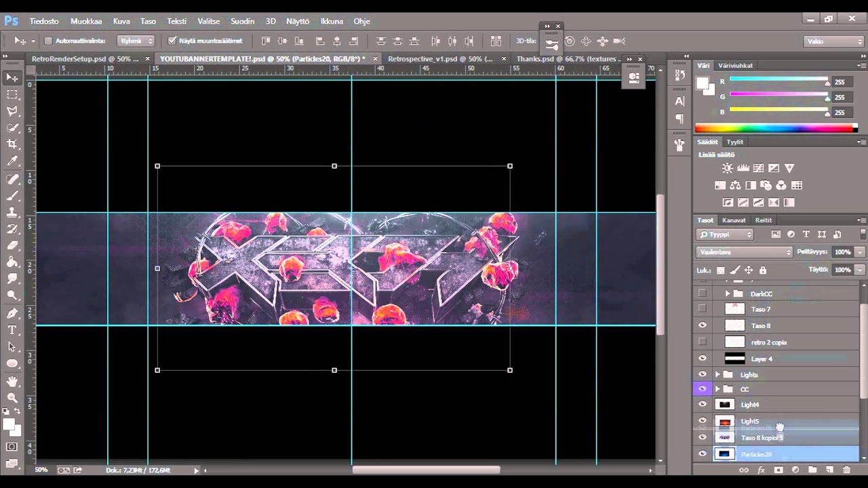Open the Paragraph panel icon

[679, 119]
